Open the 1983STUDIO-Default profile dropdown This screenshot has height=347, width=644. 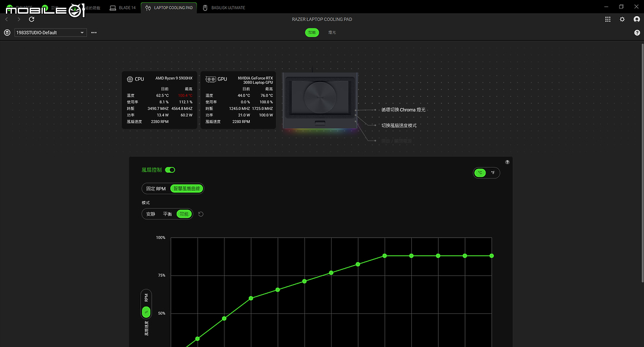(50, 33)
